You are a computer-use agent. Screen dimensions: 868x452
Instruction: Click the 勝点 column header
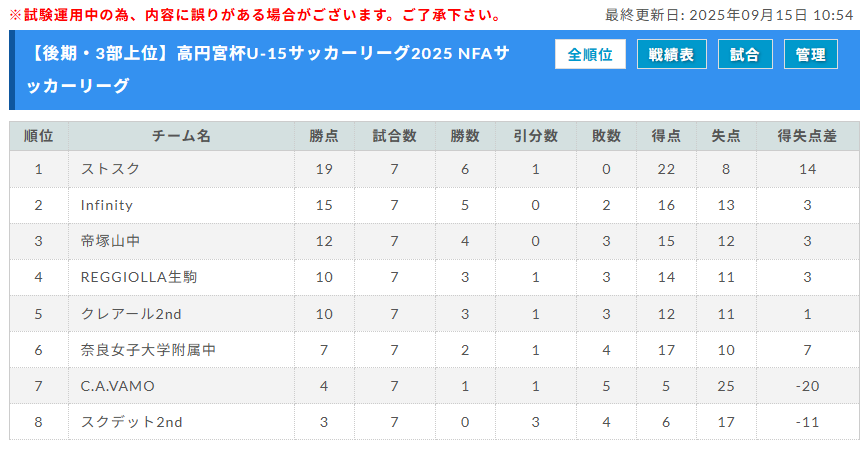click(324, 136)
